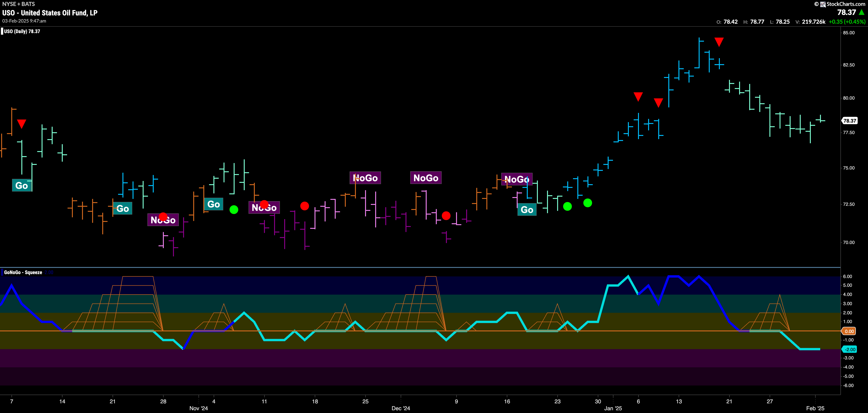The height and width of the screenshot is (413, 868).
Task: Click the green circle below the December 24 bar
Action: pyautogui.click(x=567, y=206)
